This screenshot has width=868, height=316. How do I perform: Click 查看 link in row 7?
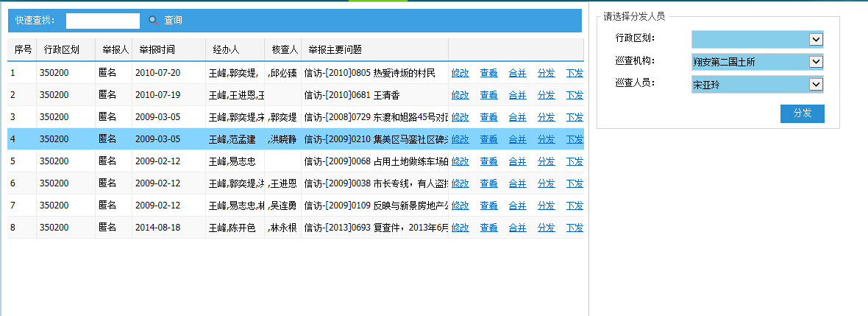click(489, 205)
